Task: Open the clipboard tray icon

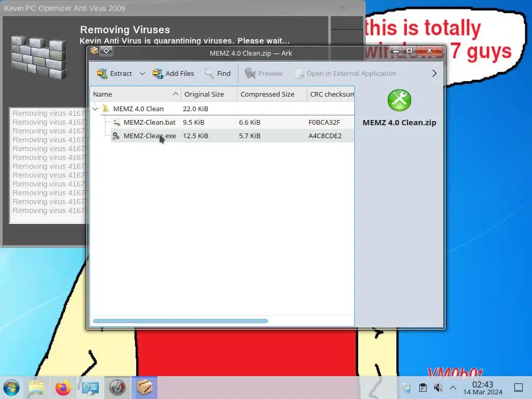Action: tap(423, 388)
